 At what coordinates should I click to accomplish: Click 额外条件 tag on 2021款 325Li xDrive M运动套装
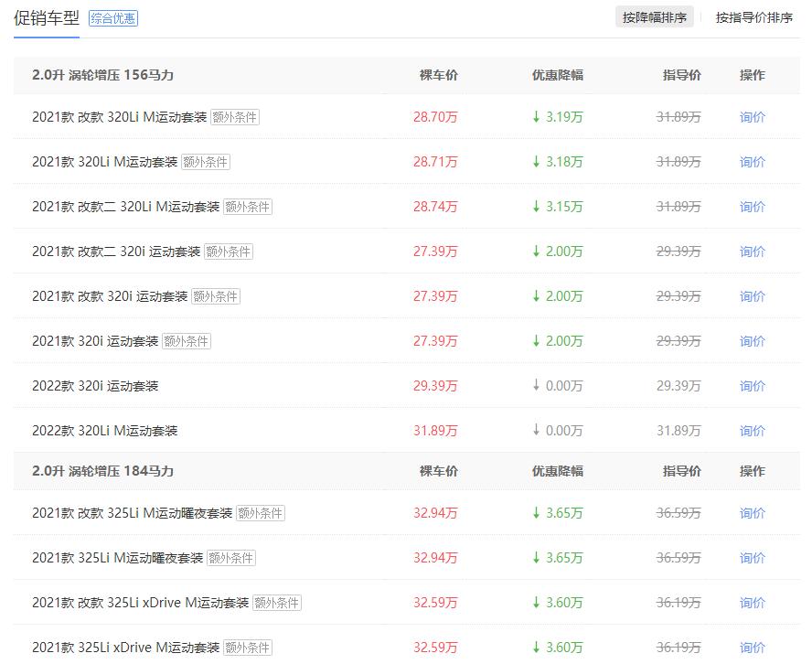click(x=248, y=648)
